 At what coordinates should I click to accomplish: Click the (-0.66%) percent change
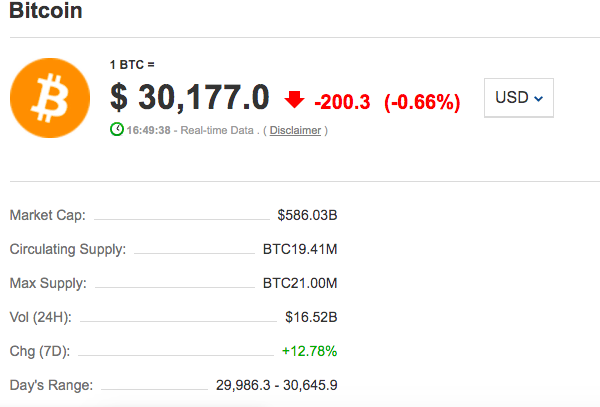click(x=422, y=102)
